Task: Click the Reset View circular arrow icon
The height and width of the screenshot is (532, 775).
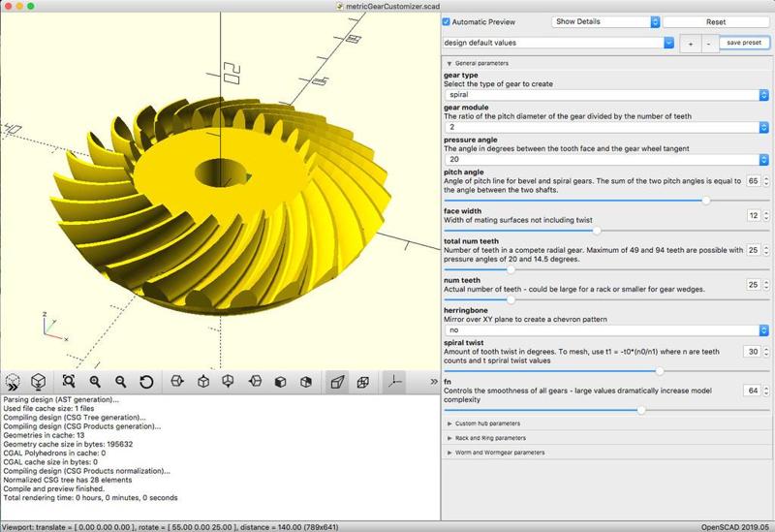Action: pyautogui.click(x=146, y=382)
